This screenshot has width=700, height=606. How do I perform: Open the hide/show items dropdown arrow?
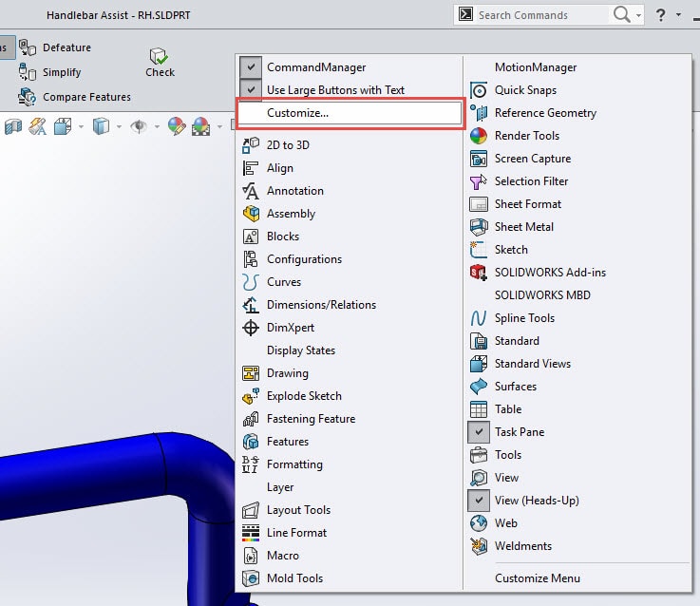157,127
